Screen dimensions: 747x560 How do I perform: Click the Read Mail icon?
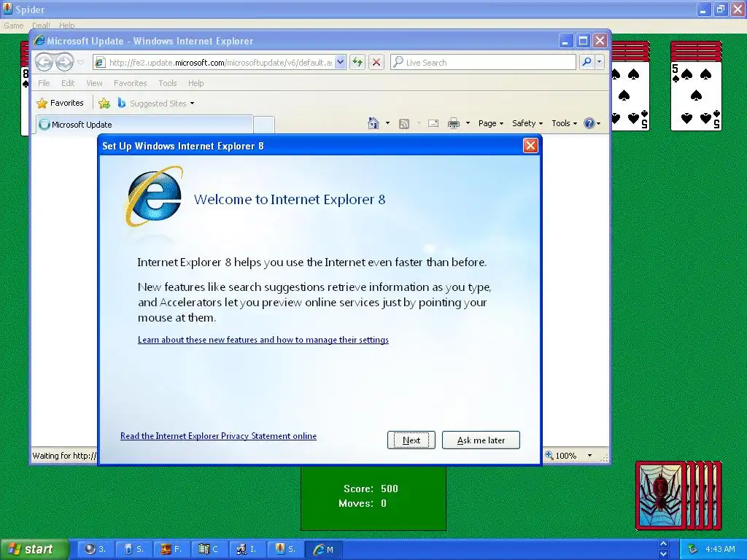pos(433,123)
